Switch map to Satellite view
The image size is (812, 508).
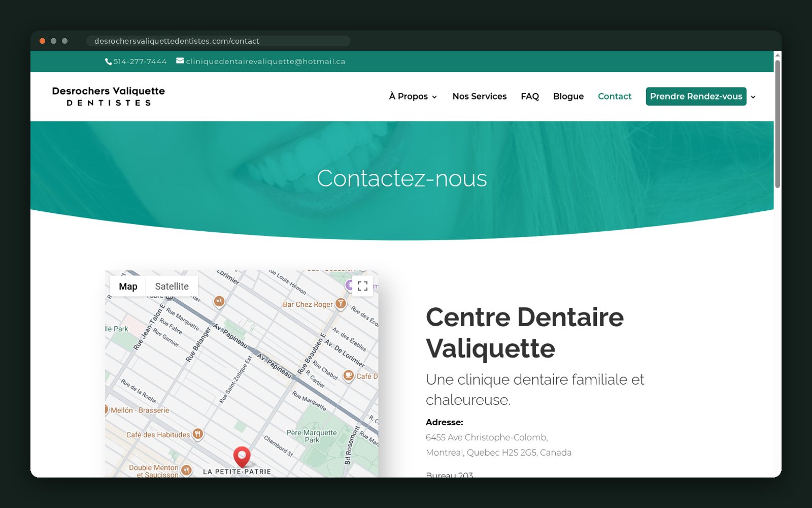(172, 287)
